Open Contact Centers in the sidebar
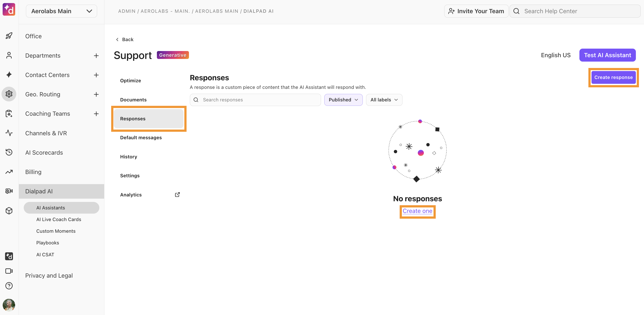644x315 pixels. click(47, 75)
